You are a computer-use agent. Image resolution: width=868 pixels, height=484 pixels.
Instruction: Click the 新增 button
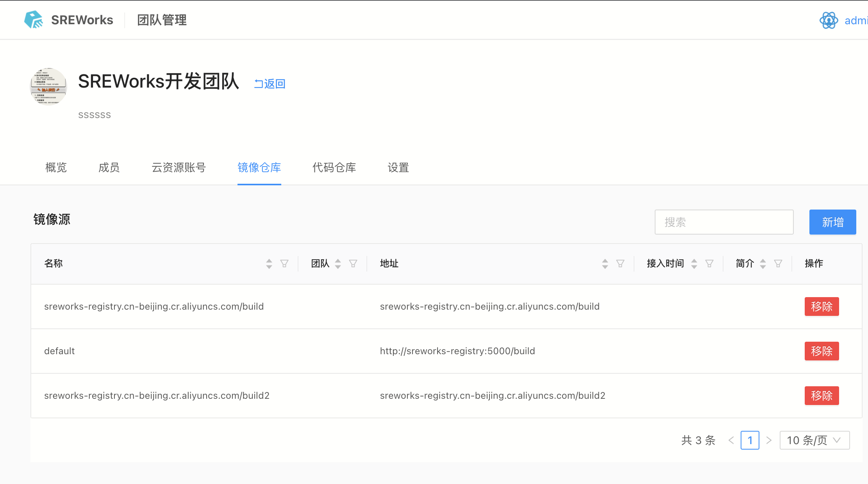[x=832, y=222]
